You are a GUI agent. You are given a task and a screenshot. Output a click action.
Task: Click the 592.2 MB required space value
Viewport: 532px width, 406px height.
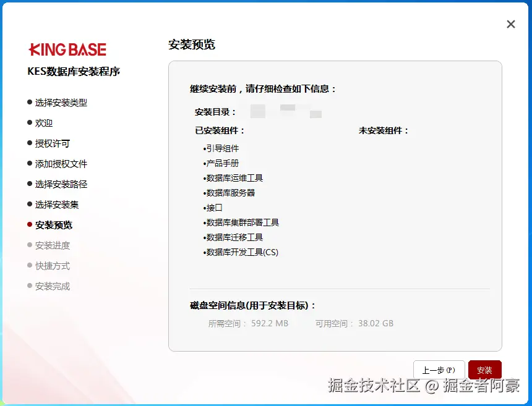tap(270, 323)
